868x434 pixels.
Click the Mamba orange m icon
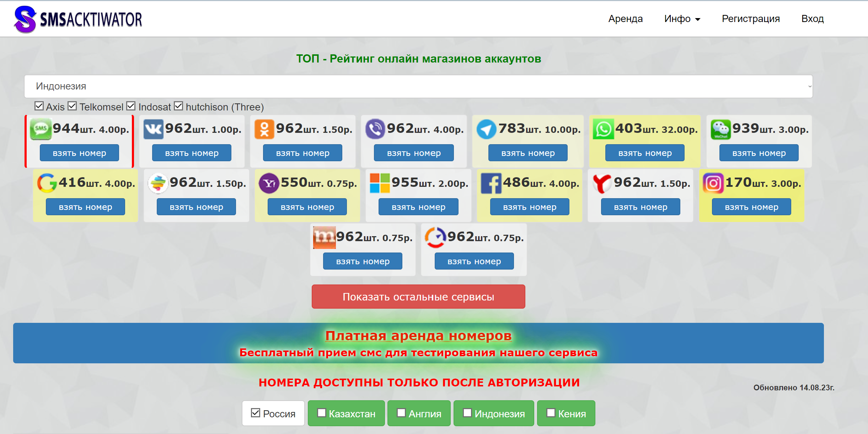pyautogui.click(x=324, y=238)
